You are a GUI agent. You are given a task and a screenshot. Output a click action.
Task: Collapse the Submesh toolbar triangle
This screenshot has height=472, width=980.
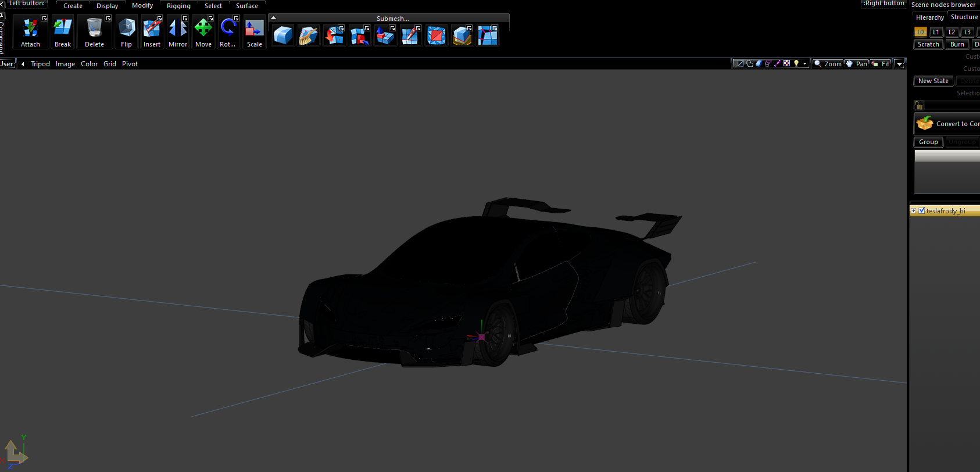[273, 18]
